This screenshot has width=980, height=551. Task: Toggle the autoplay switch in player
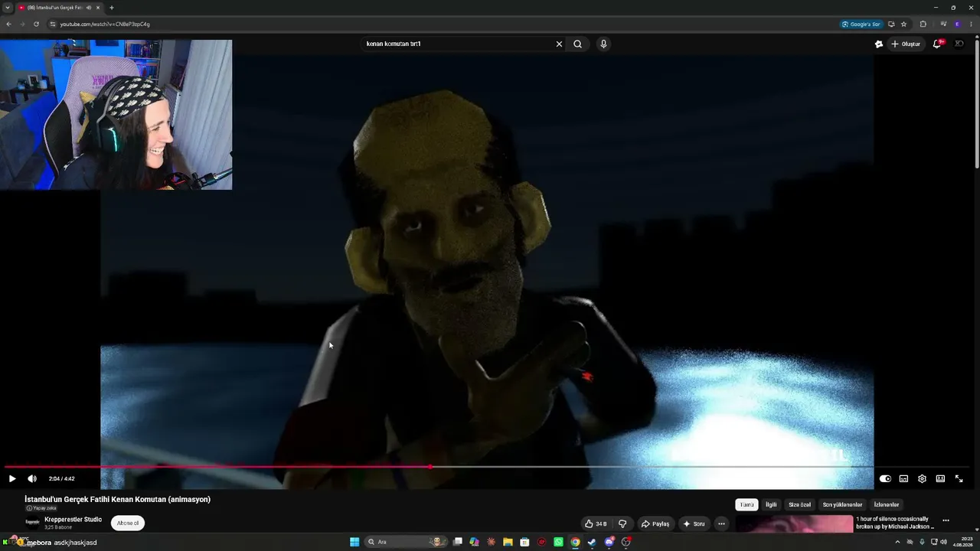pos(885,479)
